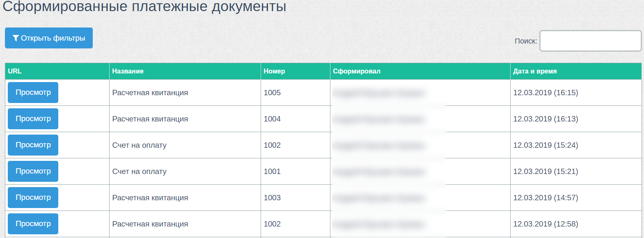644x238 pixels.
Task: Click the funnel icon on filters button
Action: (x=16, y=38)
